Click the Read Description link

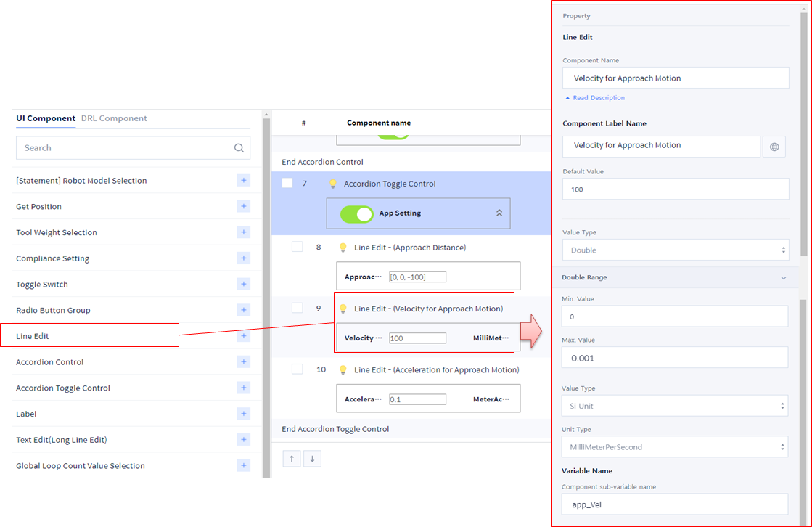click(x=598, y=98)
